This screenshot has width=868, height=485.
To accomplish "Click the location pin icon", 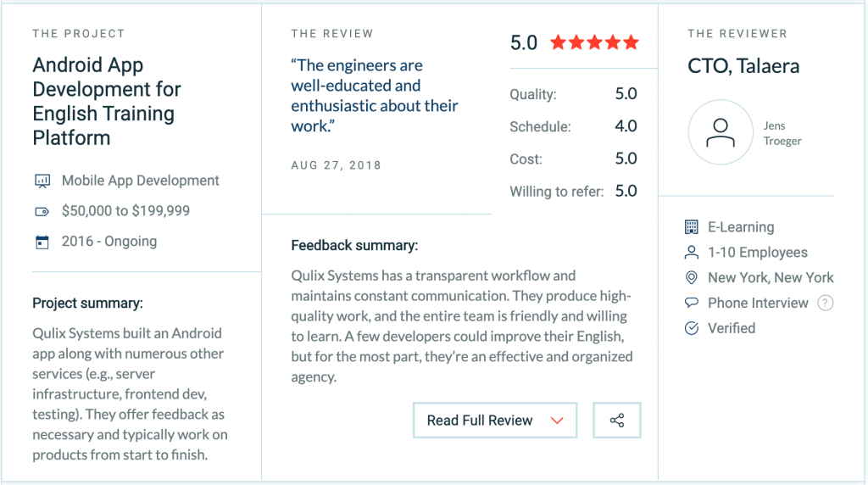I will click(692, 278).
